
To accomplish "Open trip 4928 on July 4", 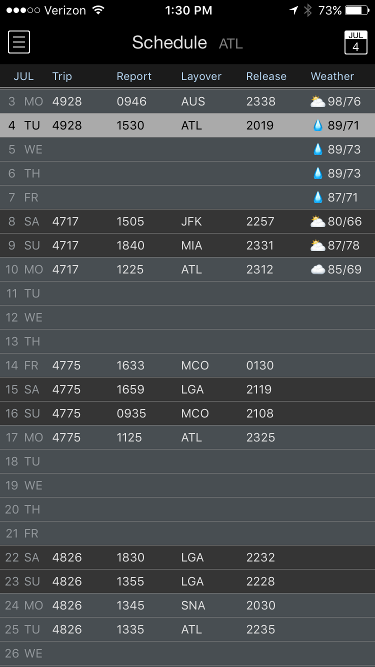I will tap(188, 125).
